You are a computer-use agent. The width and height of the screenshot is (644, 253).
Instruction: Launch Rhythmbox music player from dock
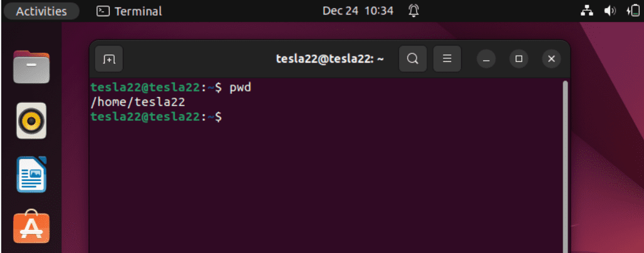[31, 120]
